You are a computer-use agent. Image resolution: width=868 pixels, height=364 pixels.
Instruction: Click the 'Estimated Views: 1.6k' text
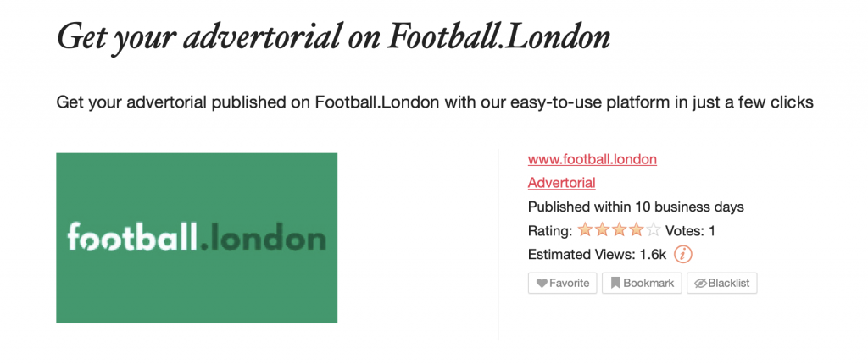(x=598, y=255)
